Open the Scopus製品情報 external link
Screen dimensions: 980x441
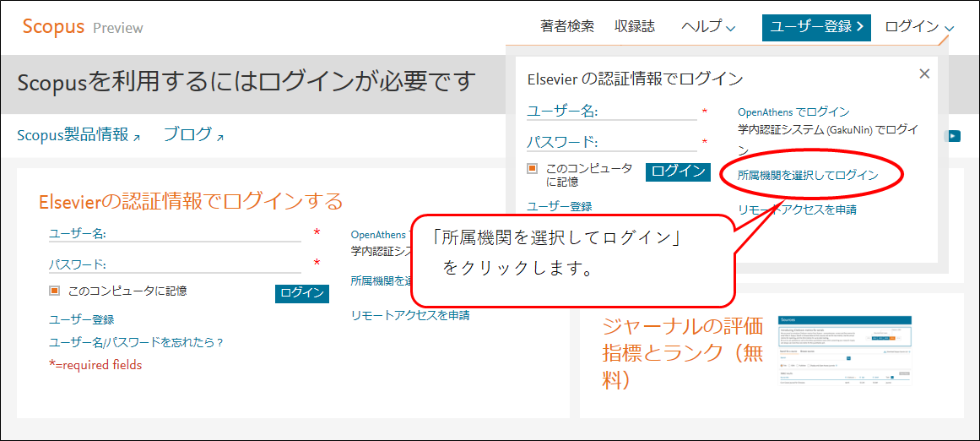tap(79, 134)
